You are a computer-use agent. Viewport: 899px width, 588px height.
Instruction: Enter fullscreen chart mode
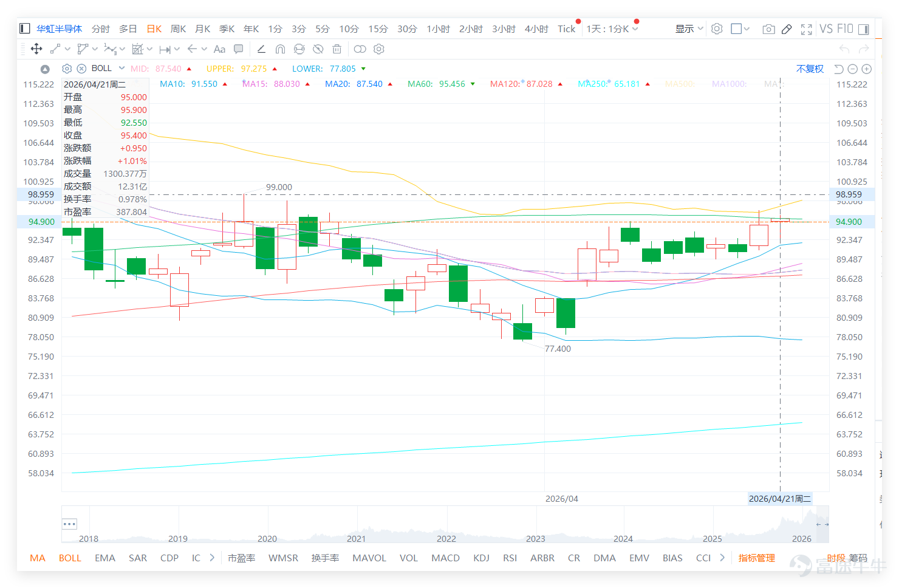click(807, 29)
